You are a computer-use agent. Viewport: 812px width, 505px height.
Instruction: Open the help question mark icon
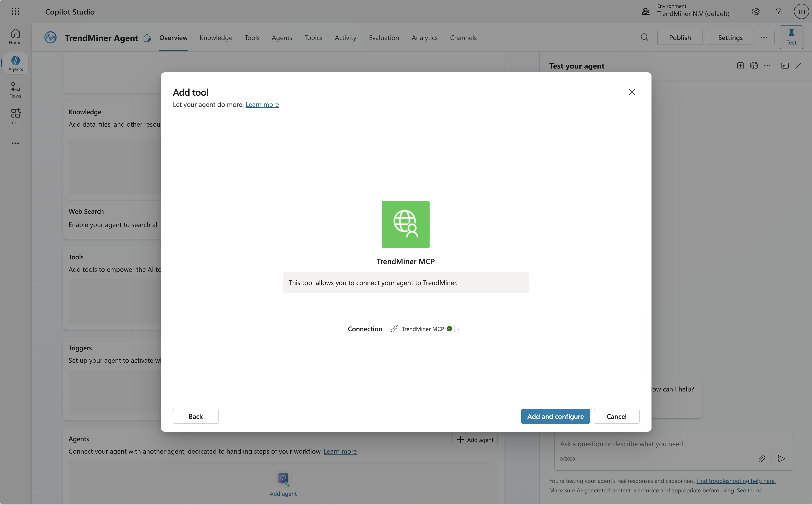(779, 12)
